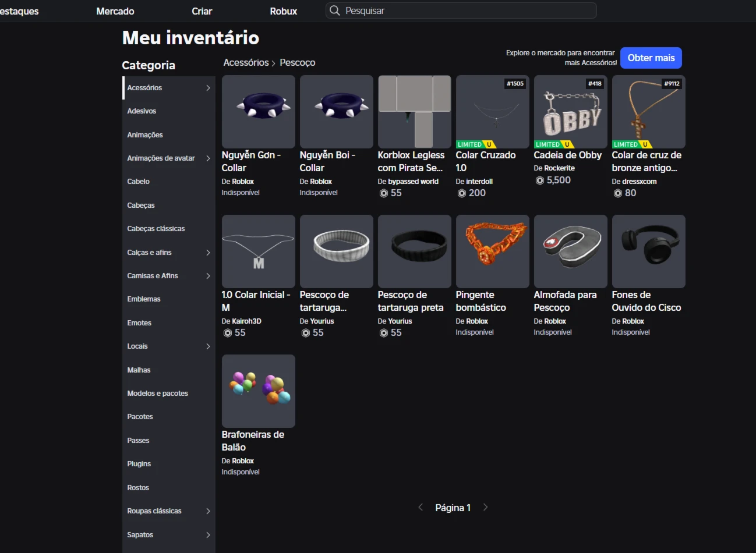Click the Robux icon under Pescoço de tartaruga preta
Screen dimensions: 756x553
tap(384, 333)
